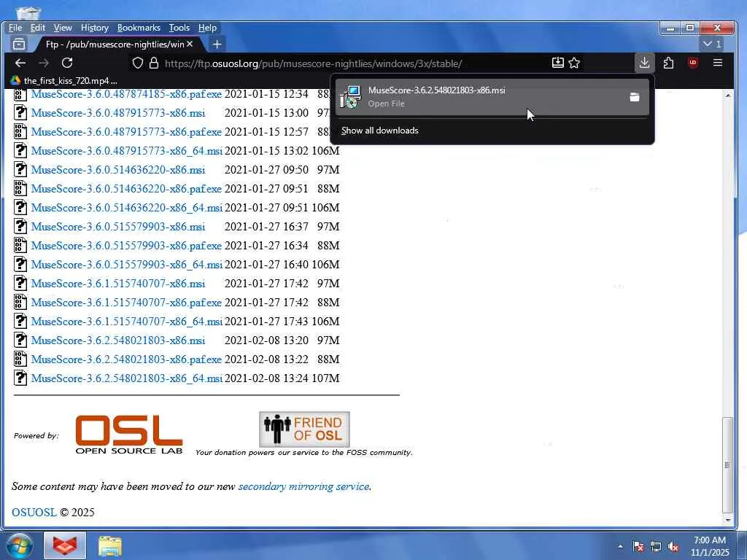
Task: Open the Extensions puzzle icon
Action: click(668, 63)
